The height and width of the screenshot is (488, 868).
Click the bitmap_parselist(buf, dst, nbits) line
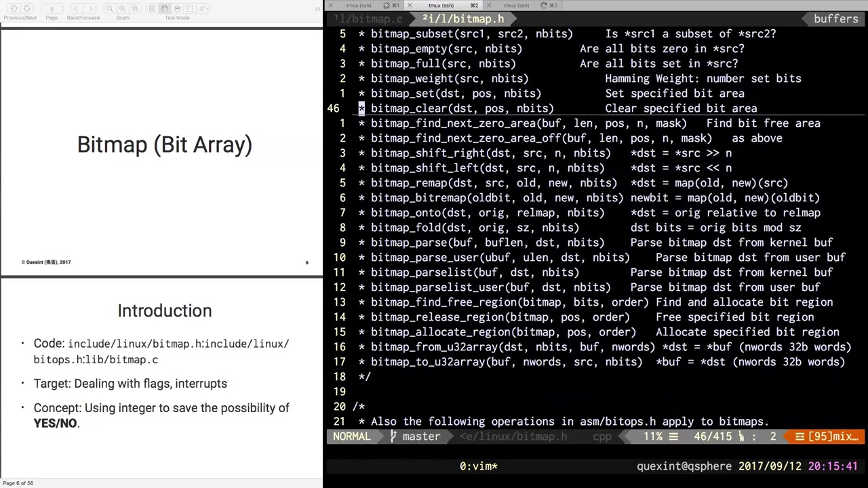pyautogui.click(x=595, y=272)
